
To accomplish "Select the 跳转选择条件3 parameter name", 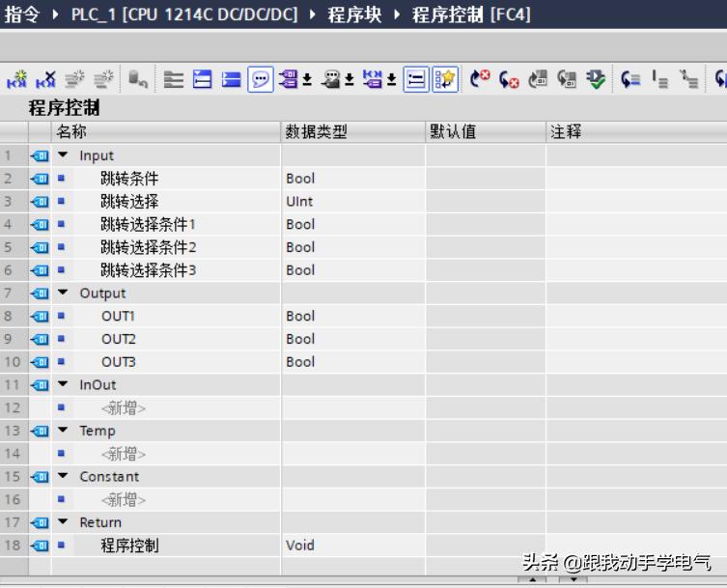I will [148, 270].
